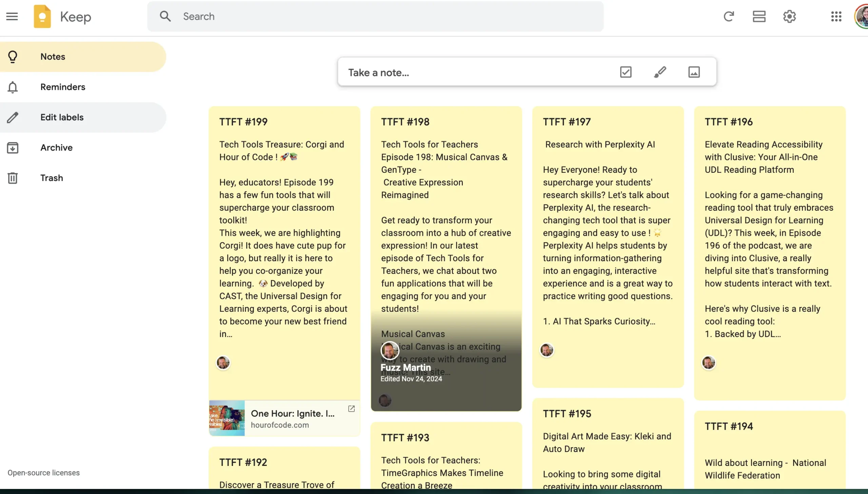
Task: Open the TTFT #195 note title
Action: (x=567, y=414)
